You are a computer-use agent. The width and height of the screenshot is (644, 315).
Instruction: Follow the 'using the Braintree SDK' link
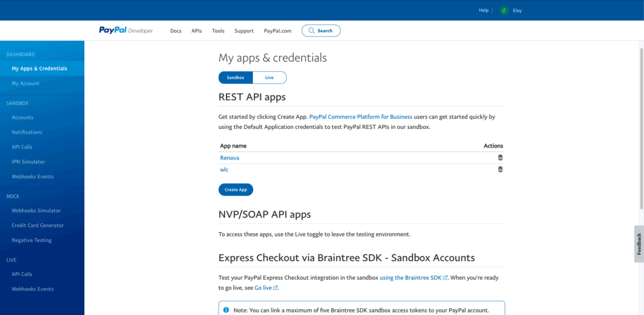[x=413, y=278]
